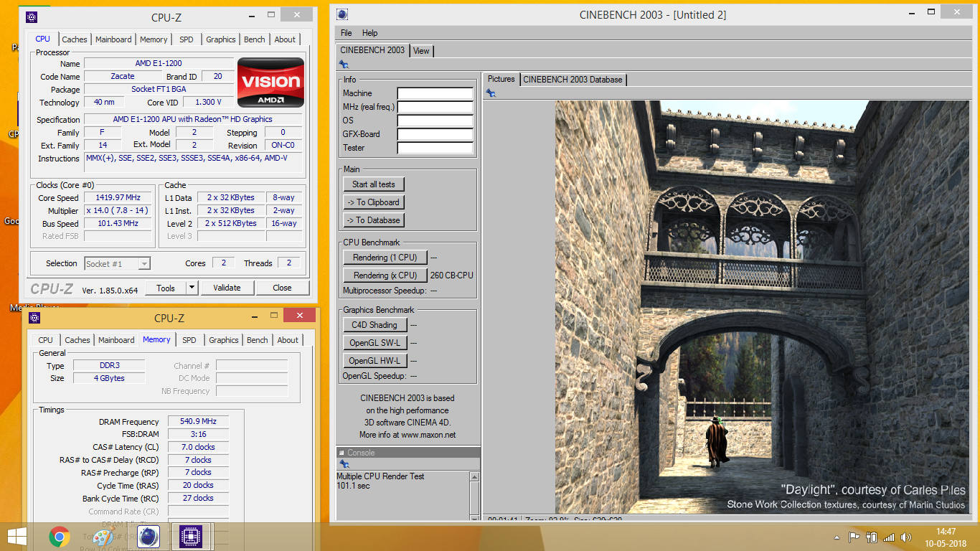980x551 pixels.
Task: Click the DRAM Frequency value 540.9 MHz
Action: [x=199, y=422]
